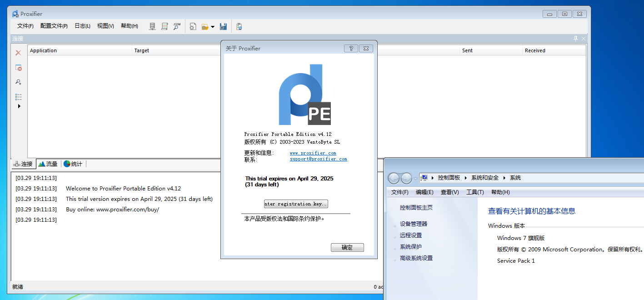Image resolution: width=644 pixels, height=300 pixels.
Task: Open the 文件(F) menu in Proxifier
Action: coord(25,26)
